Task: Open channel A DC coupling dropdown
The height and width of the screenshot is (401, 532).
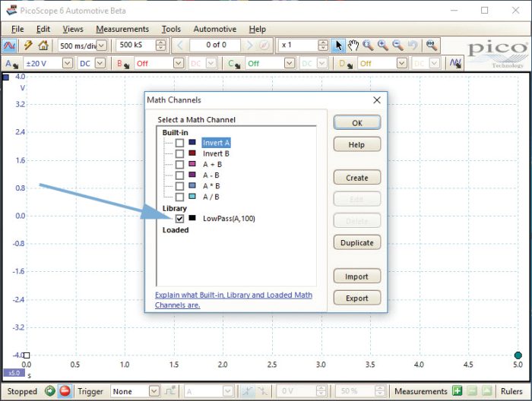Action: [100, 63]
